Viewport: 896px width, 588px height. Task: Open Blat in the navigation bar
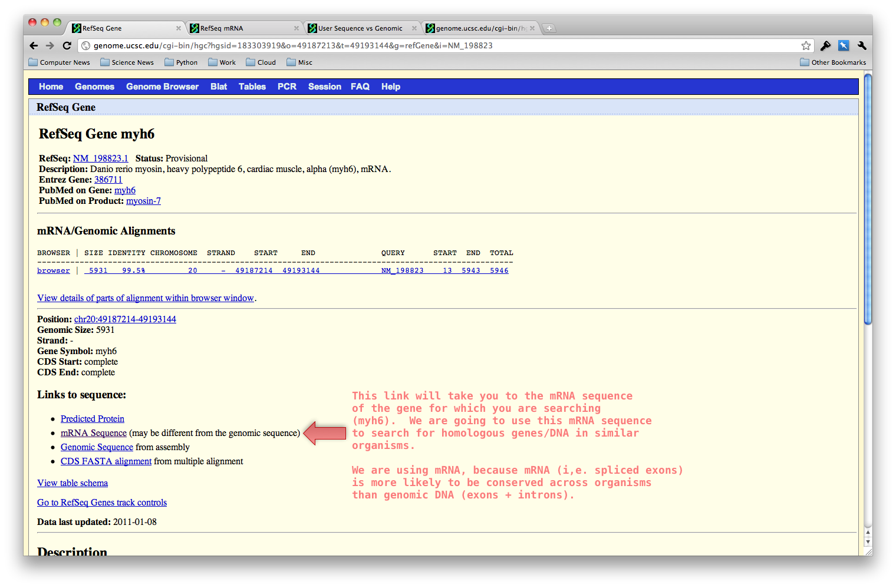[219, 87]
